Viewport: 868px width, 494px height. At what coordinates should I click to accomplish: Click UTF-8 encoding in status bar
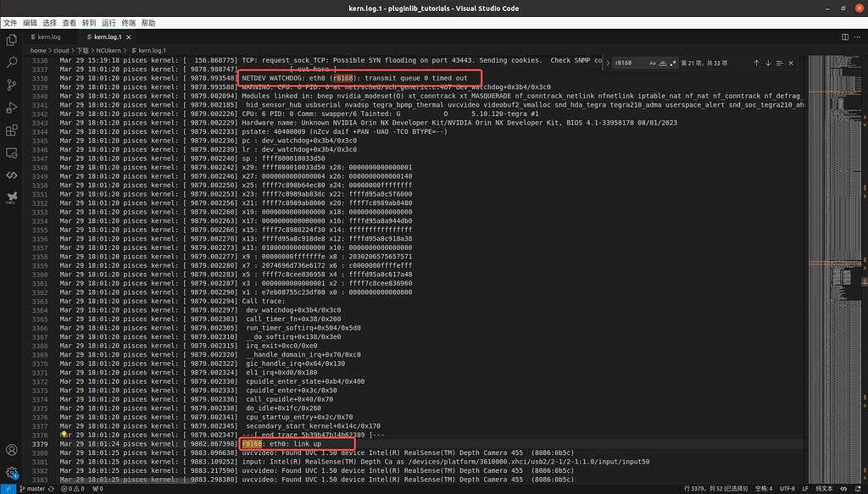pos(789,488)
